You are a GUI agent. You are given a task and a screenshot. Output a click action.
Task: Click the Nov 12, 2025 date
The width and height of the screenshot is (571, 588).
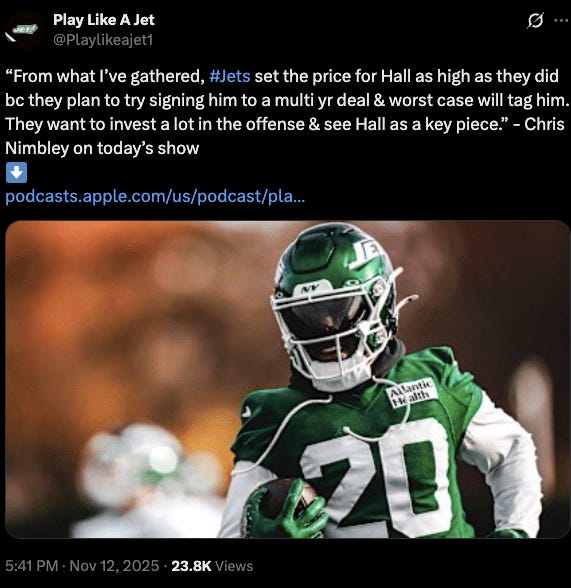tap(114, 566)
